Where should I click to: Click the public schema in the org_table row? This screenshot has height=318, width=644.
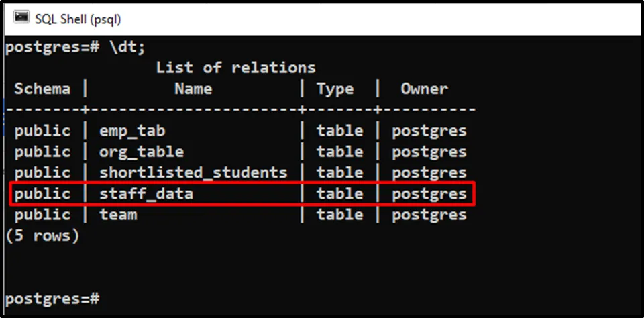42,152
